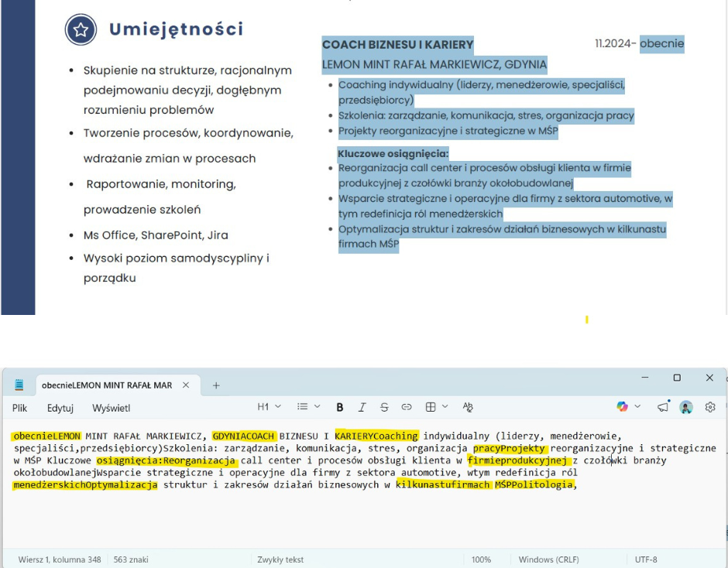Click highlighted pracyProjekty in Notepad text
This screenshot has width=728, height=568.
509,448
